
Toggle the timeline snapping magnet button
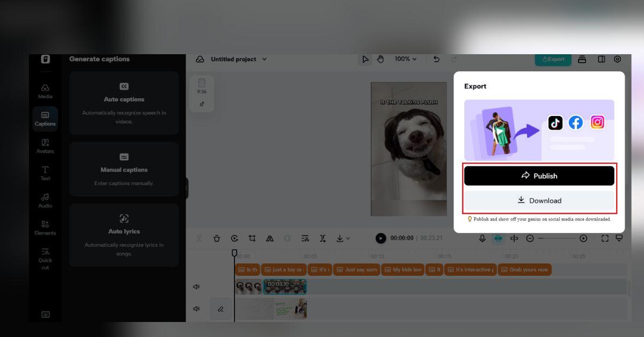click(498, 238)
